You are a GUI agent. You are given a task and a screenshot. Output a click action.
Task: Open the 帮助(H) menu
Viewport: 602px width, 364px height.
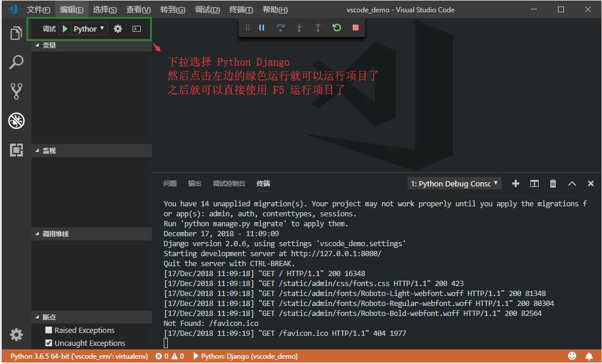275,9
